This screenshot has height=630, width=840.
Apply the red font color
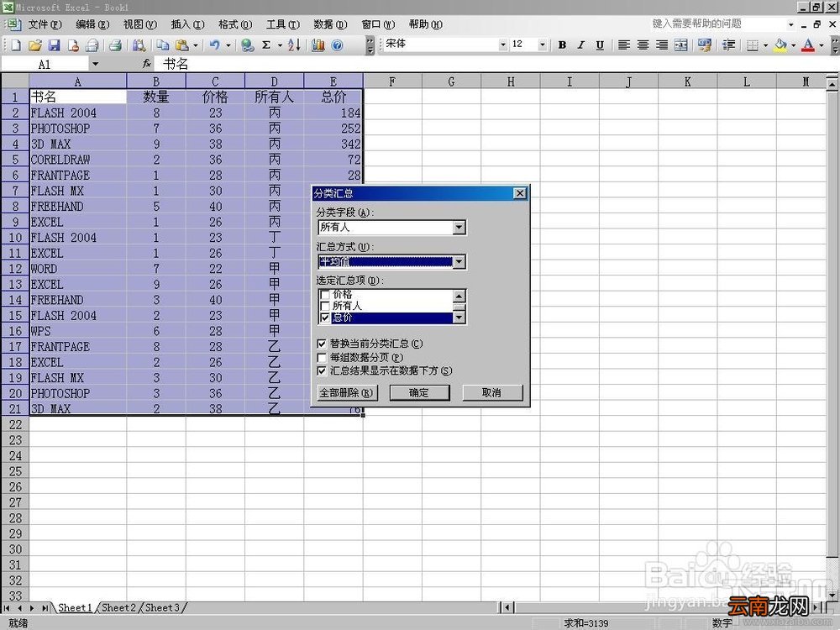(808, 45)
